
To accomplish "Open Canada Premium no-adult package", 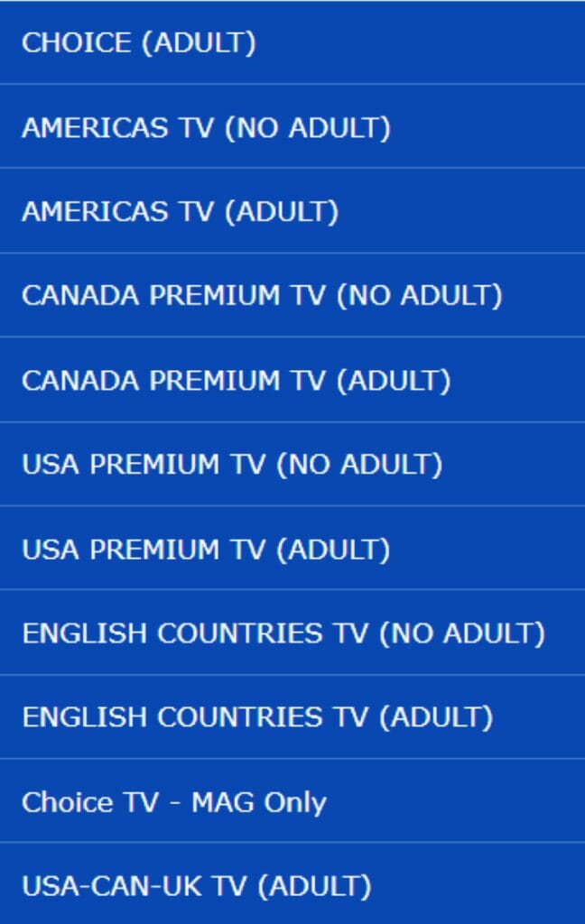I will tap(292, 295).
